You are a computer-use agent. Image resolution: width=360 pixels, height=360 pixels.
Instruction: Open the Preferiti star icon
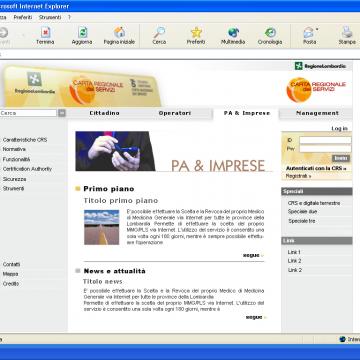[x=196, y=33]
